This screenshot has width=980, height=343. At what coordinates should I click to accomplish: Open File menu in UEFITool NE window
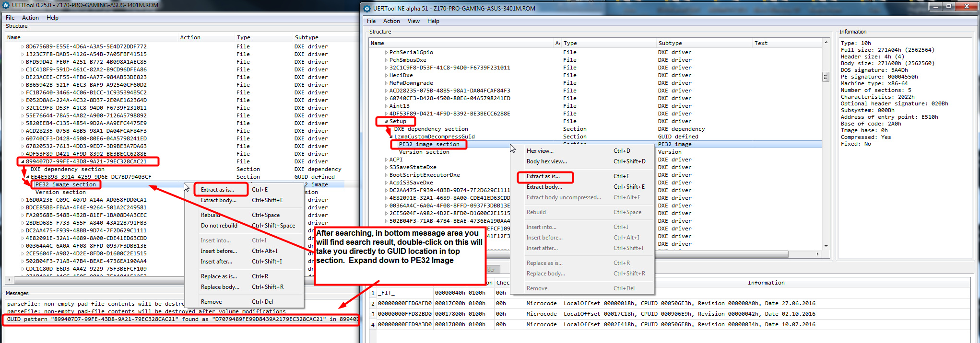click(371, 21)
